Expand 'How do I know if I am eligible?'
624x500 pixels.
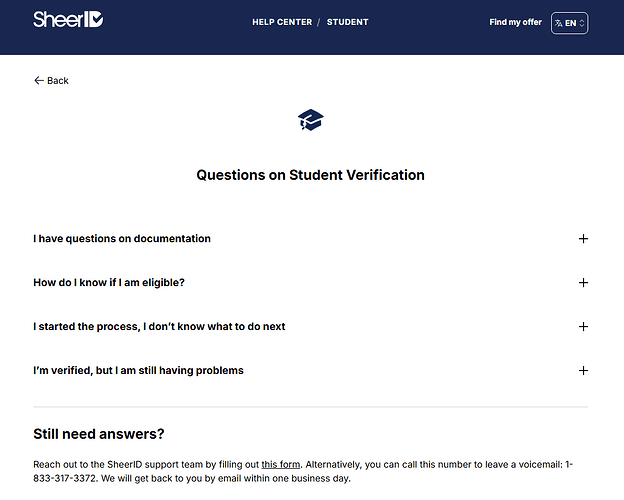point(310,283)
